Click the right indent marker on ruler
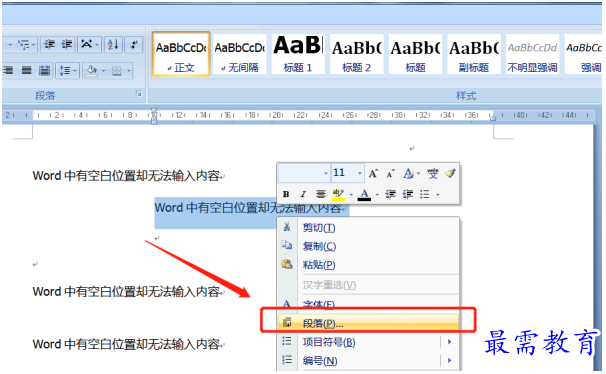 (x=492, y=117)
